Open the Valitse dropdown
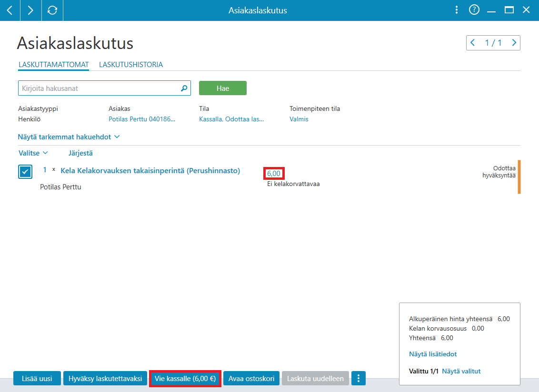This screenshot has width=539, height=392. pos(33,153)
